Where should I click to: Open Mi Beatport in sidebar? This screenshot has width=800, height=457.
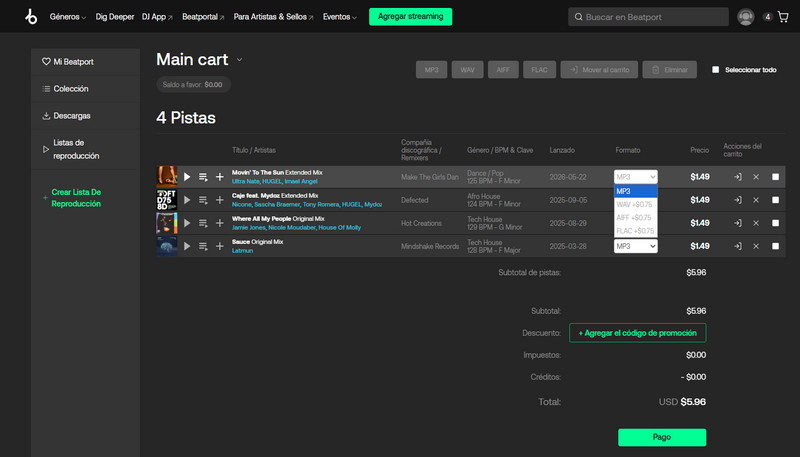pos(85,62)
